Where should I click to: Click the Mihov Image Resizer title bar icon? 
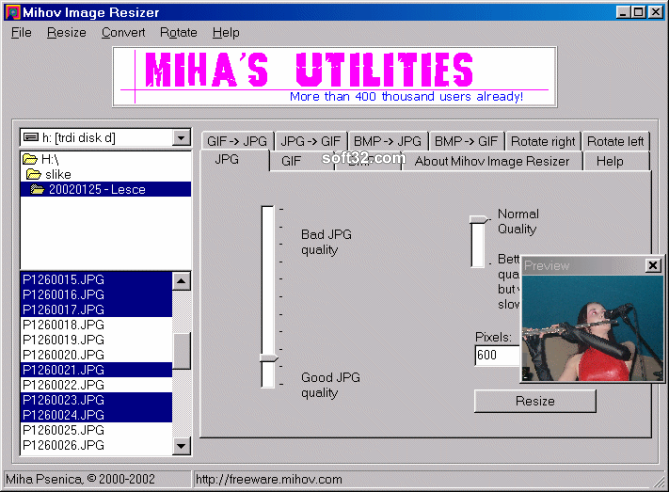click(13, 12)
